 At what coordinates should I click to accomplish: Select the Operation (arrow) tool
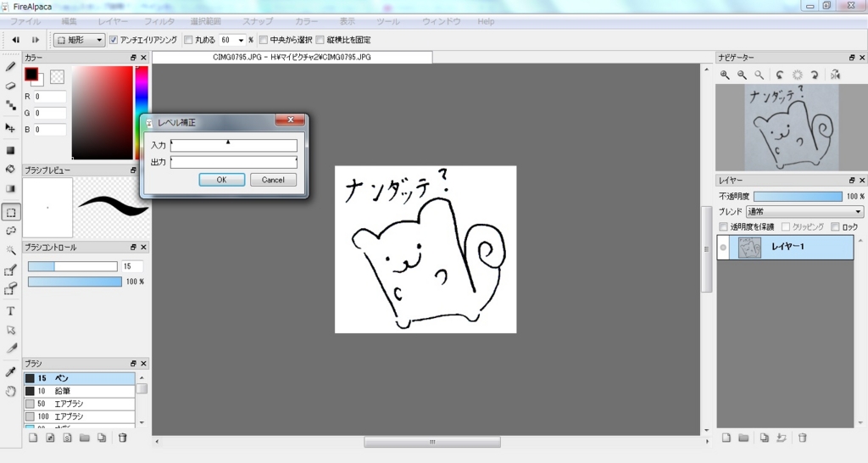coord(10,330)
